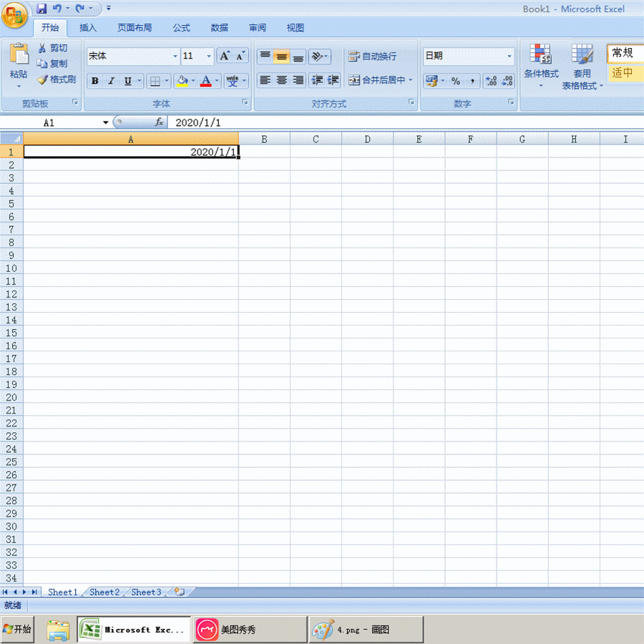Open the font name dropdown 宋体

175,56
